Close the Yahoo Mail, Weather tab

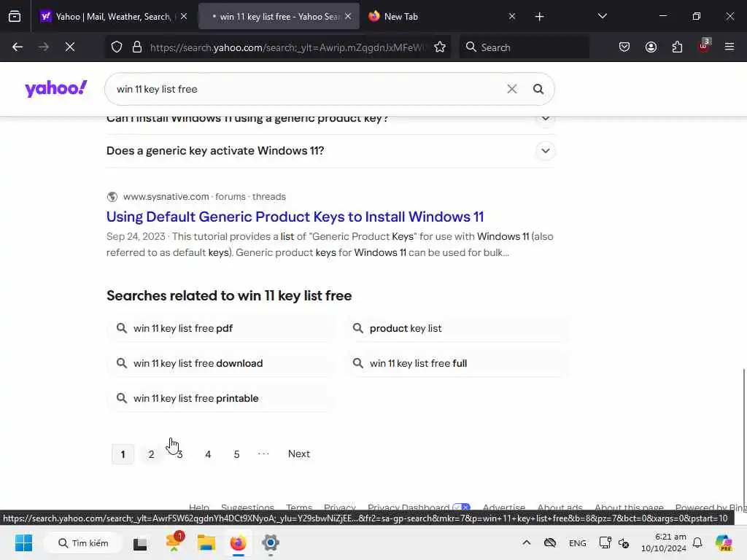tap(184, 17)
